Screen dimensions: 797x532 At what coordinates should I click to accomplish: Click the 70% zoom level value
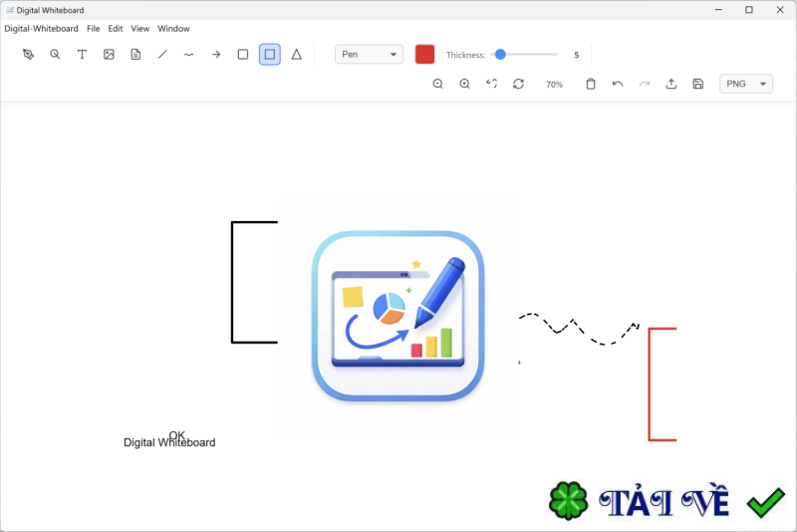pyautogui.click(x=555, y=85)
